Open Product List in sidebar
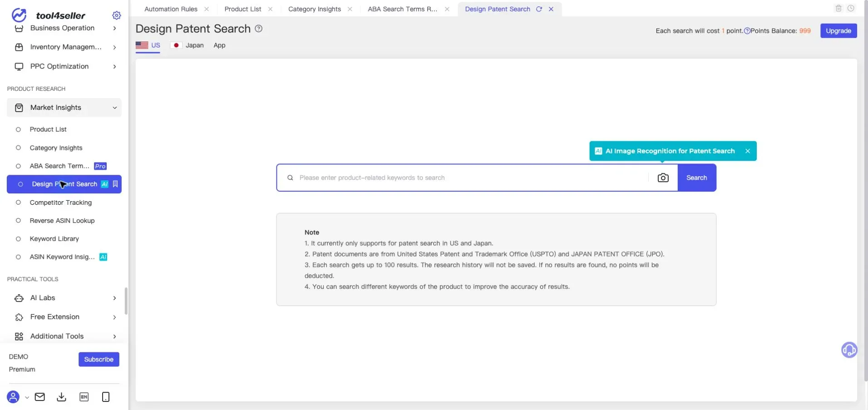Image resolution: width=868 pixels, height=410 pixels. pos(48,129)
